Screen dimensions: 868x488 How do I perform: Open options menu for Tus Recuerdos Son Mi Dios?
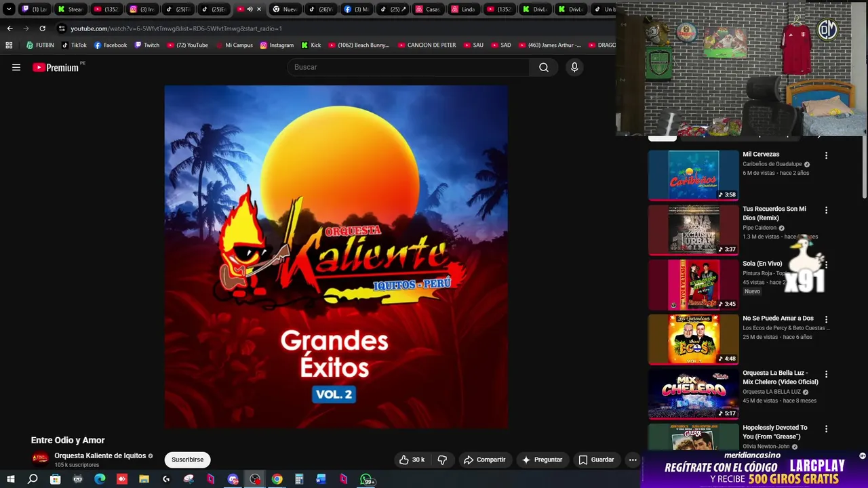point(826,210)
